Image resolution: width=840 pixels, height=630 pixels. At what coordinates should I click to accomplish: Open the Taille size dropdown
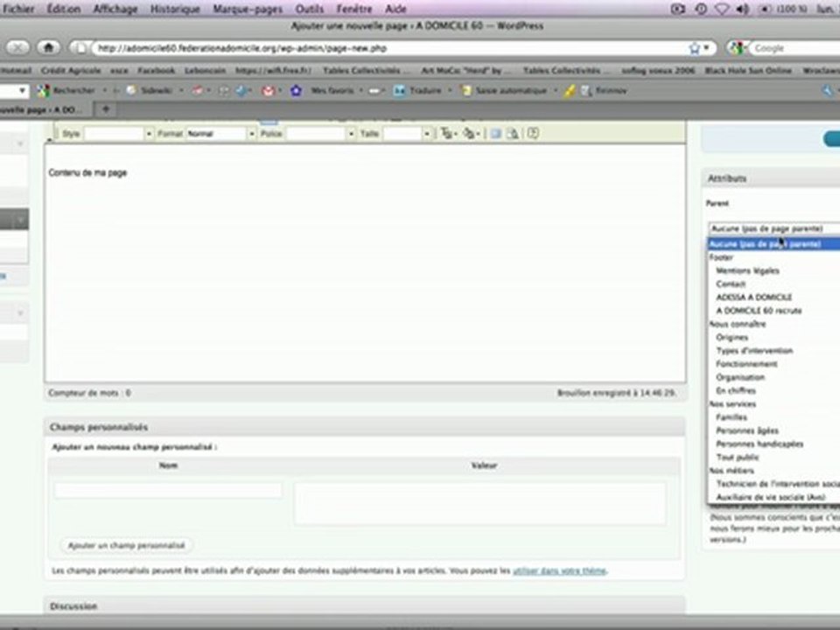407,133
